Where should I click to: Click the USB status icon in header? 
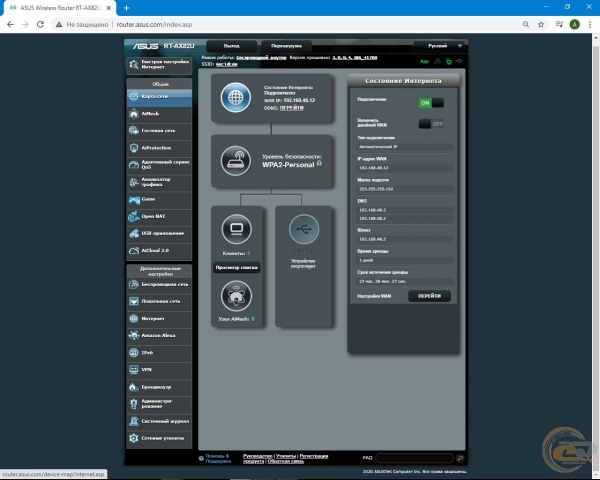click(x=459, y=61)
